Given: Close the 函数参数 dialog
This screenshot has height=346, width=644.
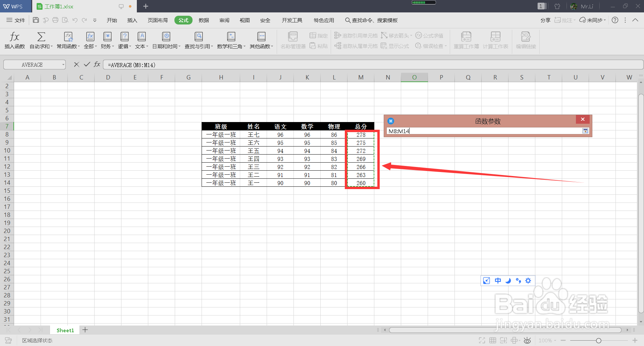Looking at the screenshot, I should 583,119.
